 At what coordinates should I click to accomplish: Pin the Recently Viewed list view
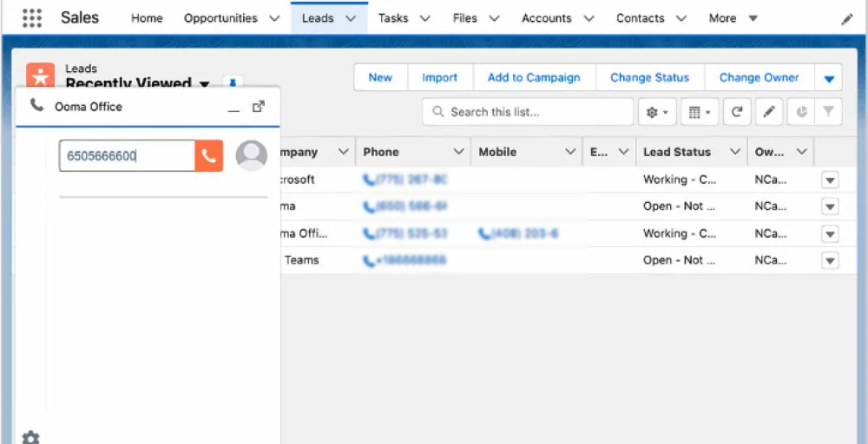(x=233, y=82)
